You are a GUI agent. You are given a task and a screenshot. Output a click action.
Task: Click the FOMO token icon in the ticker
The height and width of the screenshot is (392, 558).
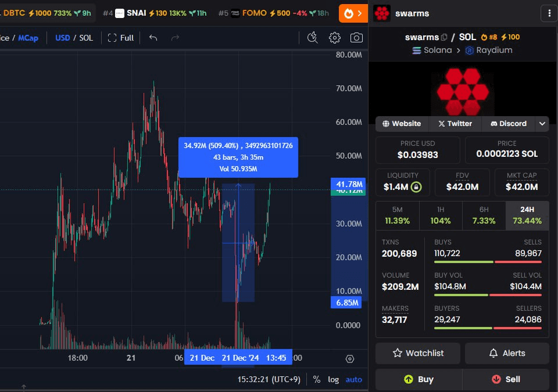[235, 13]
